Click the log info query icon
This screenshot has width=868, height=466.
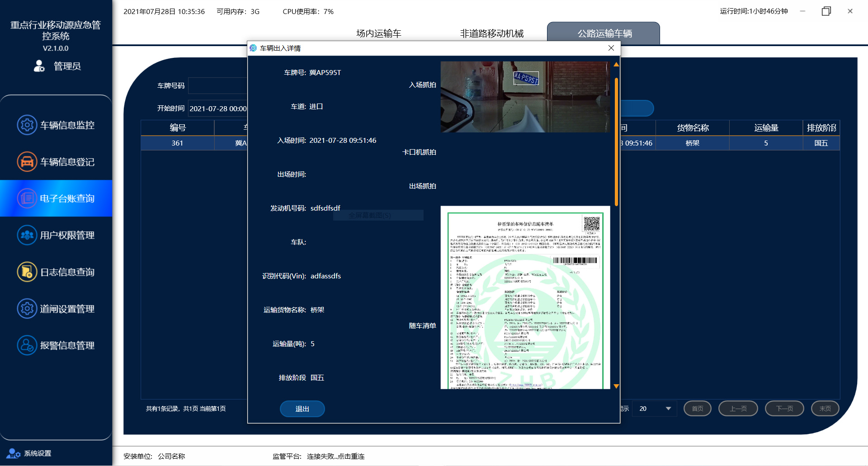[x=27, y=272]
